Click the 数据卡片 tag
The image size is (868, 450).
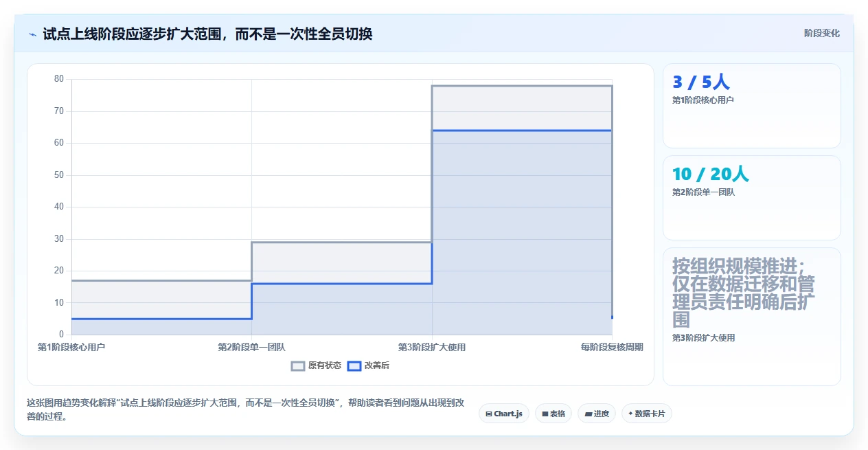click(646, 414)
